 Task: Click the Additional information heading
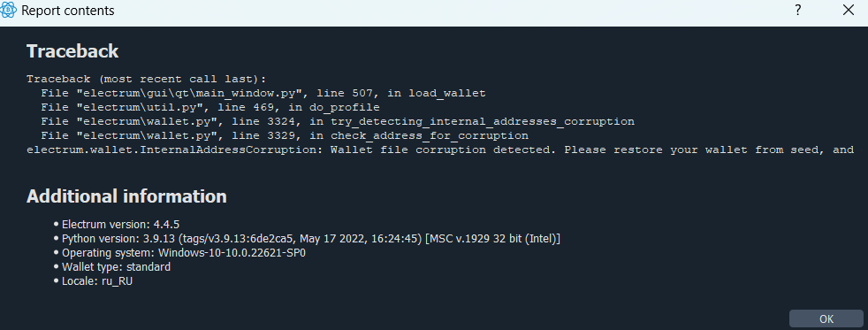coord(126,196)
